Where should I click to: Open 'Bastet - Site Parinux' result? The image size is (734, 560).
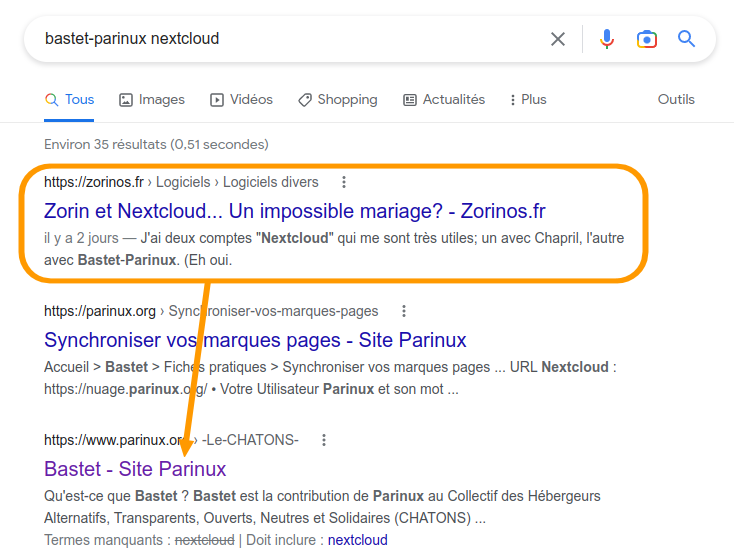click(x=135, y=469)
